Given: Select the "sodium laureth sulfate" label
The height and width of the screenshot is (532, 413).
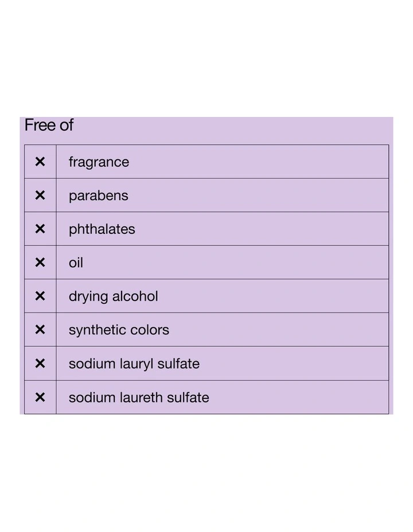Looking at the screenshot, I should click(x=139, y=397).
